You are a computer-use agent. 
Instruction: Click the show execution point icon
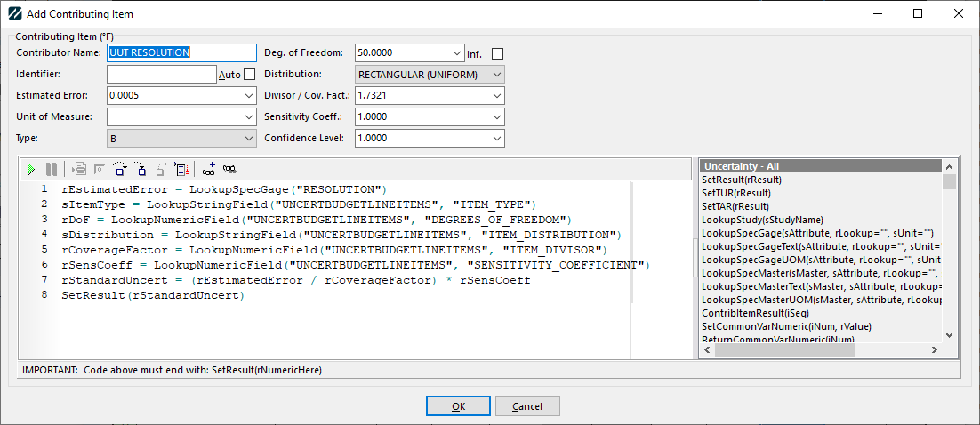(79, 168)
